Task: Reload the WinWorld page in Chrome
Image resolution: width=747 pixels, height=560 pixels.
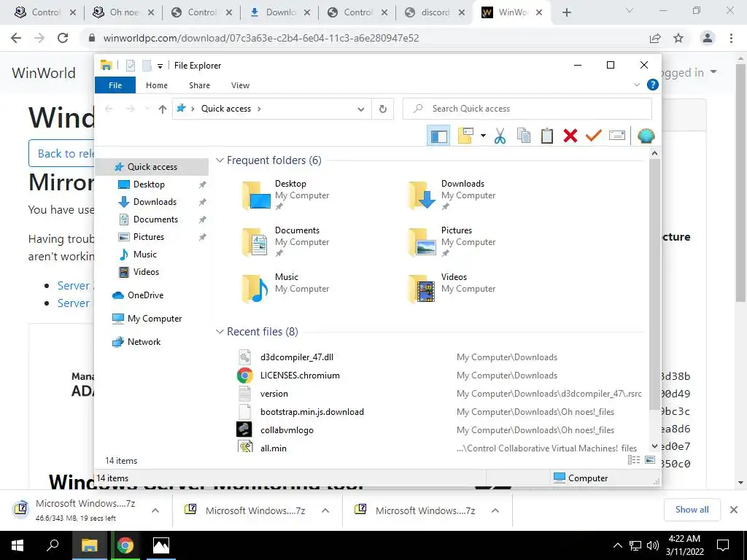Action: coord(63,38)
